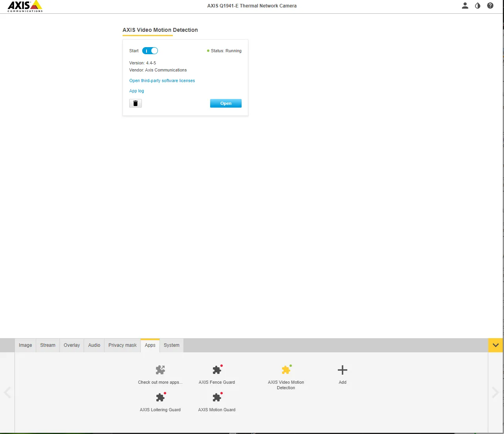Image resolution: width=504 pixels, height=434 pixels.
Task: Switch to the Privacy mask tab
Action: coord(123,345)
